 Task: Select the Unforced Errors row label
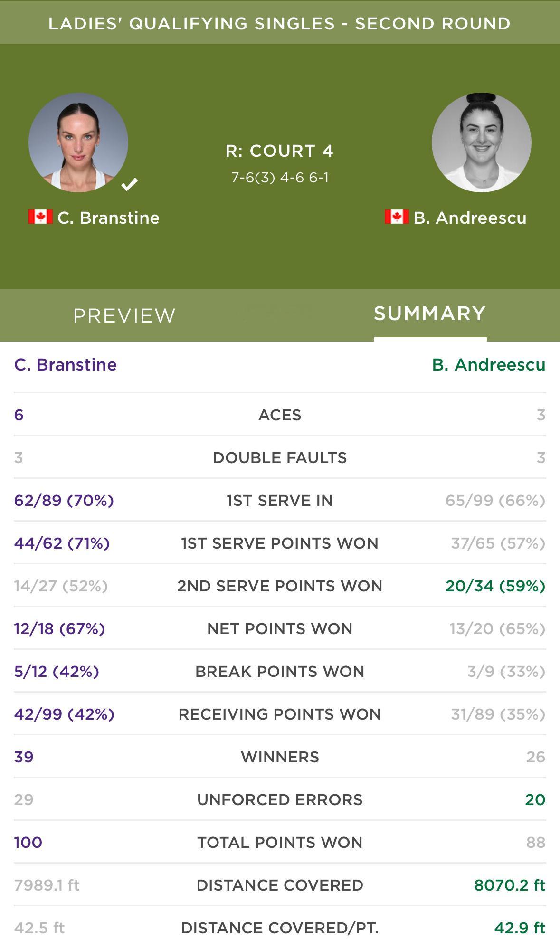pos(280,800)
